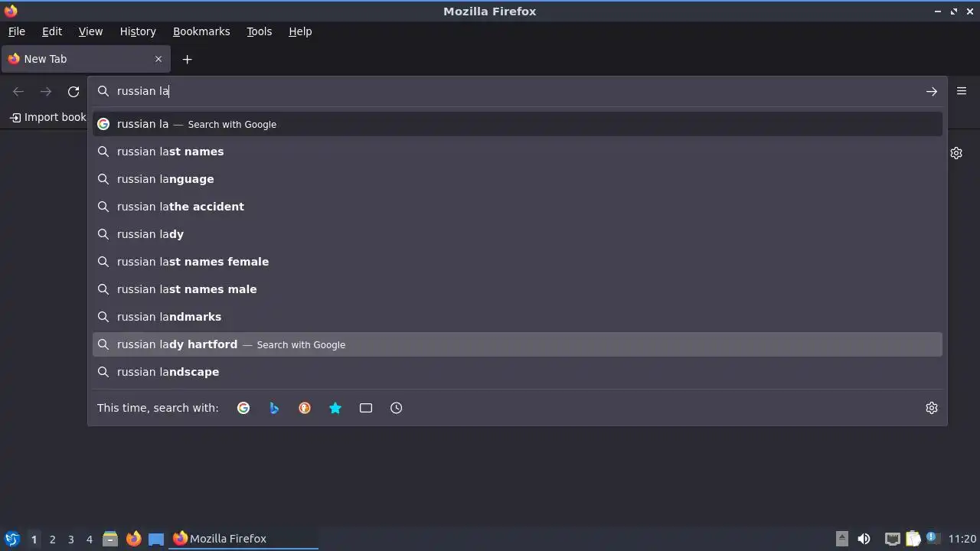Choose suggestion 'russian lathe accident'
This screenshot has width=980, height=551.
coord(518,207)
